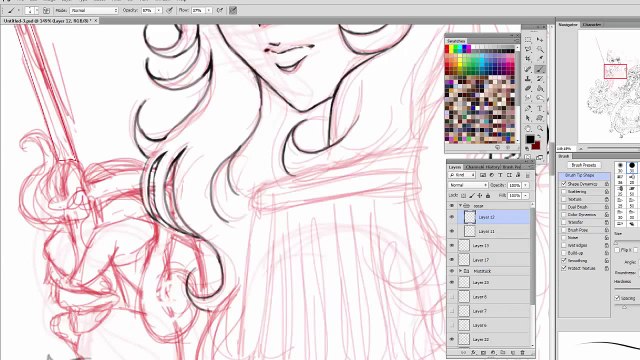Screen dimensions: 640x360
Task: Click the Brush Presets button
Action: point(584,165)
